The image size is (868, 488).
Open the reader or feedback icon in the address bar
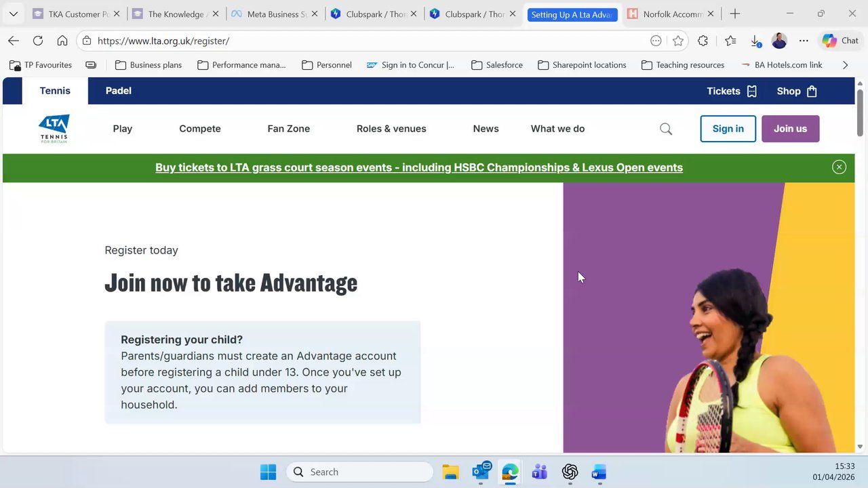click(x=656, y=41)
